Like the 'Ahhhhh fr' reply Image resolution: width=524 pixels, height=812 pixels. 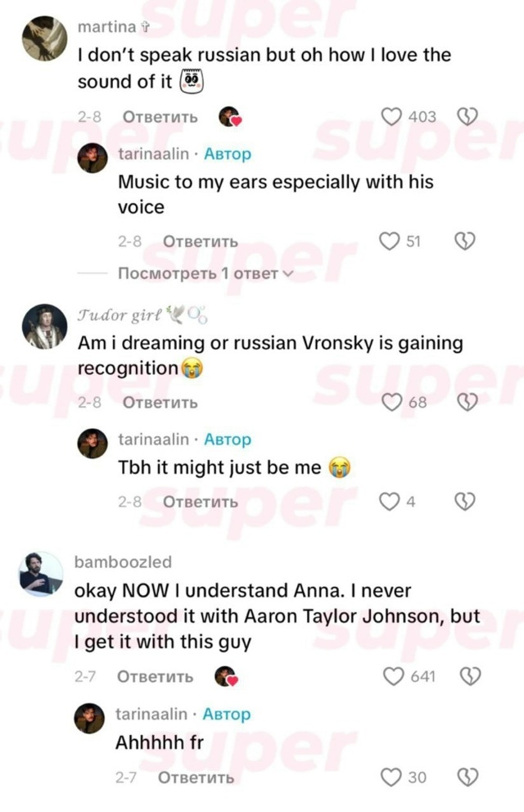[391, 778]
